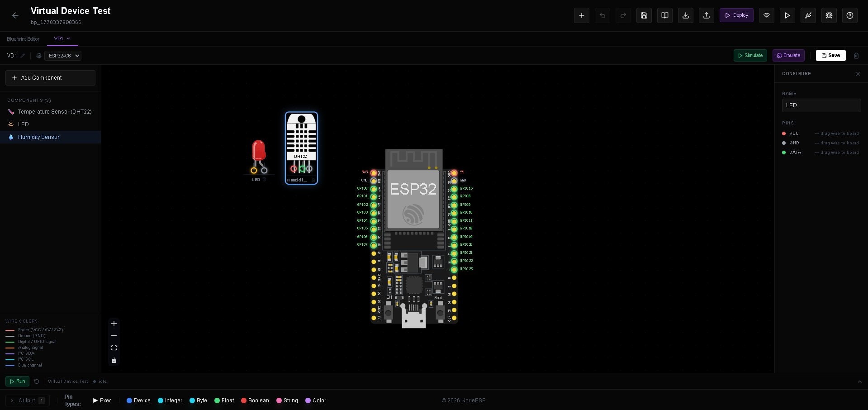Zoom in on the canvas
This screenshot has height=410, width=868.
114,324
